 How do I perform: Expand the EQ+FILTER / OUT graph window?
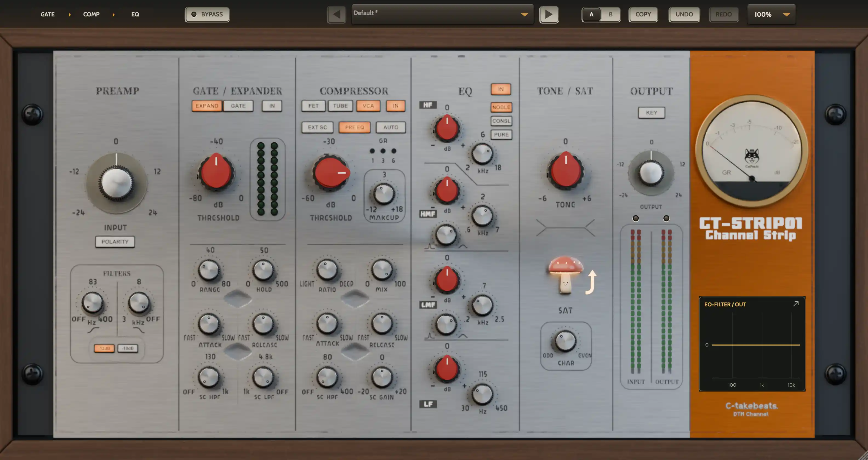click(796, 304)
